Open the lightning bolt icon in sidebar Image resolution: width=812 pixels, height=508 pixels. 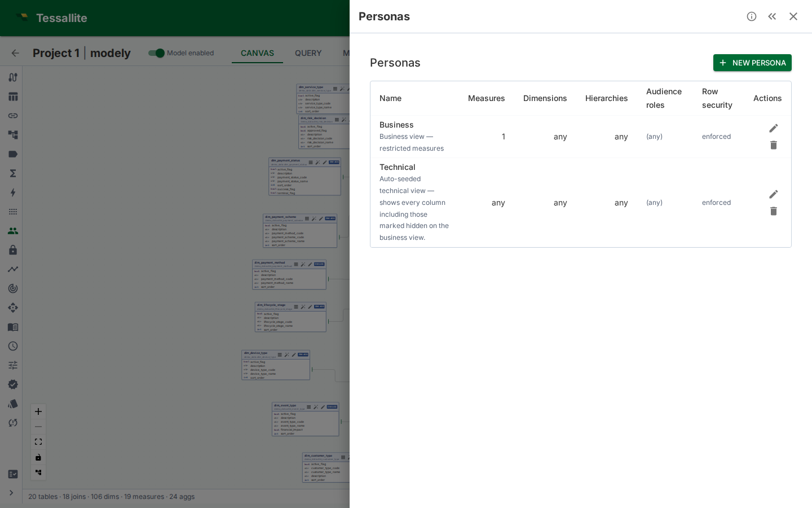[12, 192]
